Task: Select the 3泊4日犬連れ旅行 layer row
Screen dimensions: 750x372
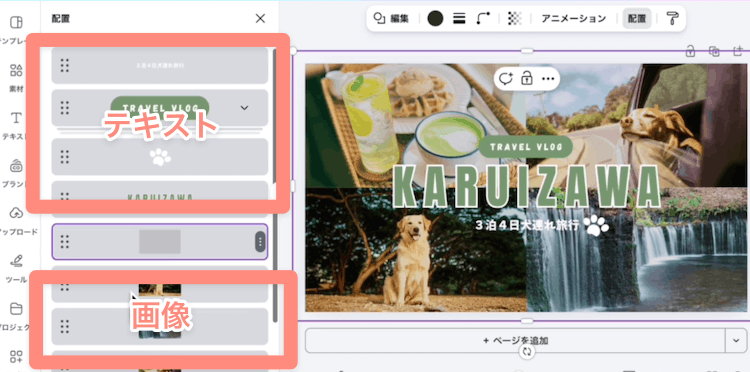Action: pyautogui.click(x=160, y=66)
